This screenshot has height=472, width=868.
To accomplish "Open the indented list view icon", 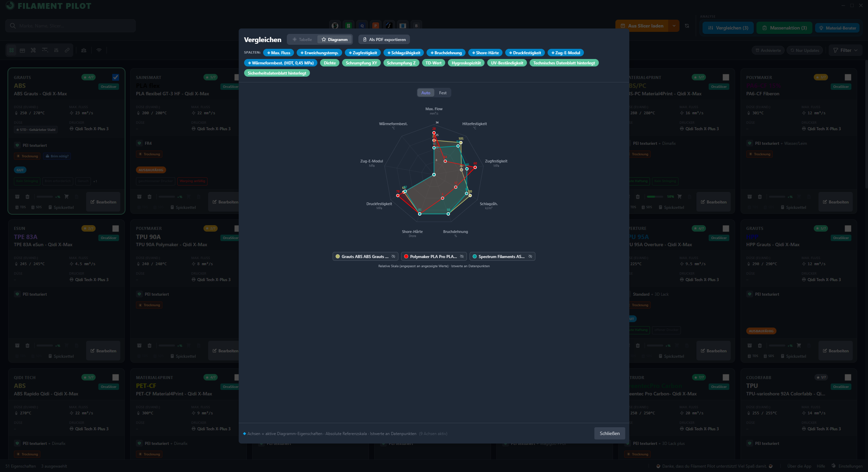I will (45, 50).
